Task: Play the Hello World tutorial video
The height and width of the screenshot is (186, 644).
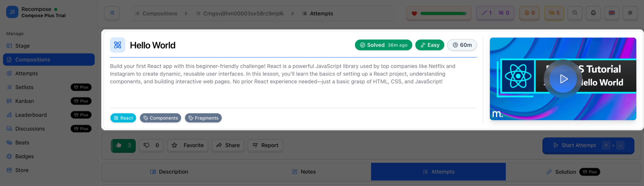Action: pos(563,79)
